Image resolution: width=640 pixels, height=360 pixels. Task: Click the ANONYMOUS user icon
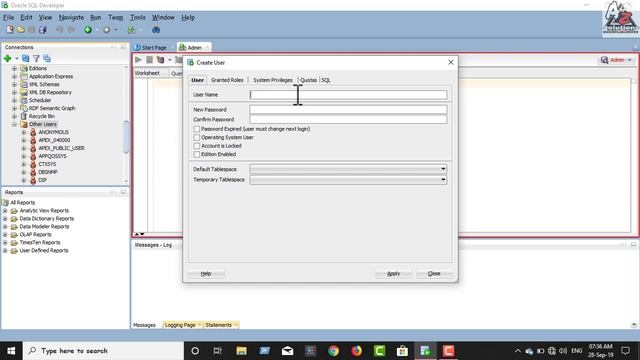(33, 132)
